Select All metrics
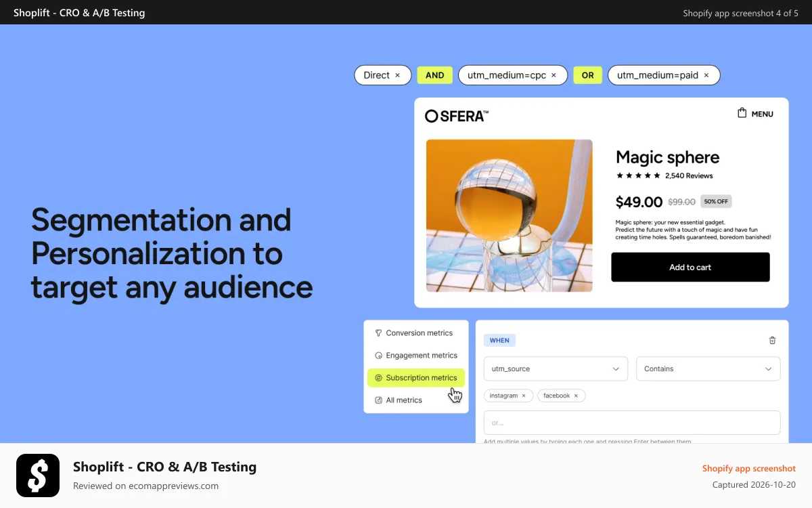Image resolution: width=812 pixels, height=508 pixels. pyautogui.click(x=415, y=400)
